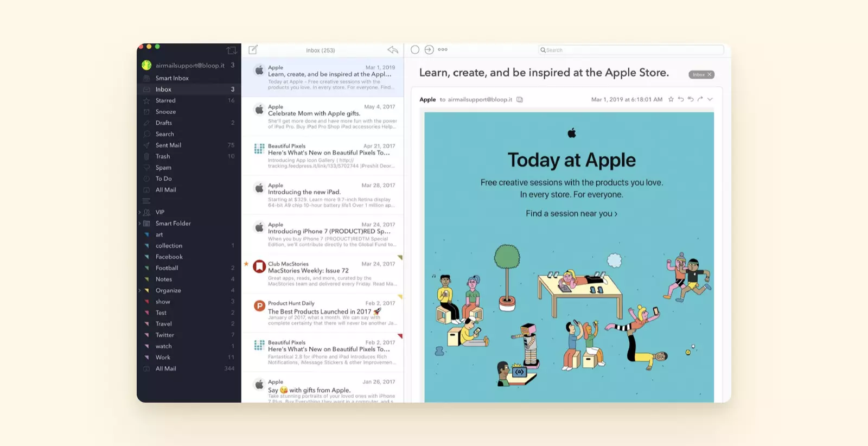Expand the message header options chevron
Image resolution: width=868 pixels, height=446 pixels.
pyautogui.click(x=710, y=99)
